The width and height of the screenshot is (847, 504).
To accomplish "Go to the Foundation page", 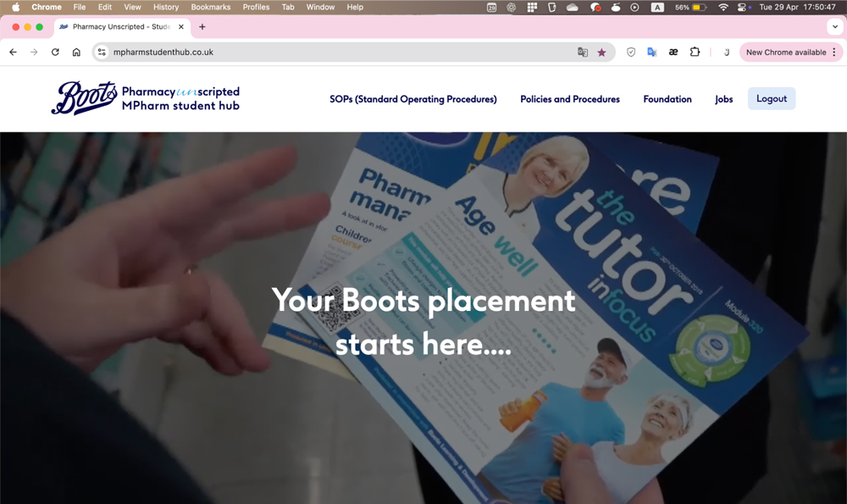I will tap(667, 99).
